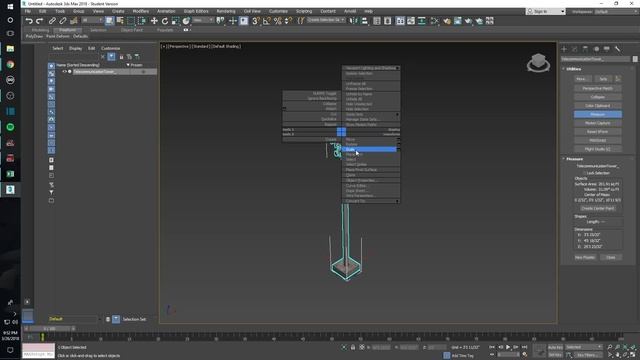Select the Select and Link tool
640x360 pixels.
(52, 20)
